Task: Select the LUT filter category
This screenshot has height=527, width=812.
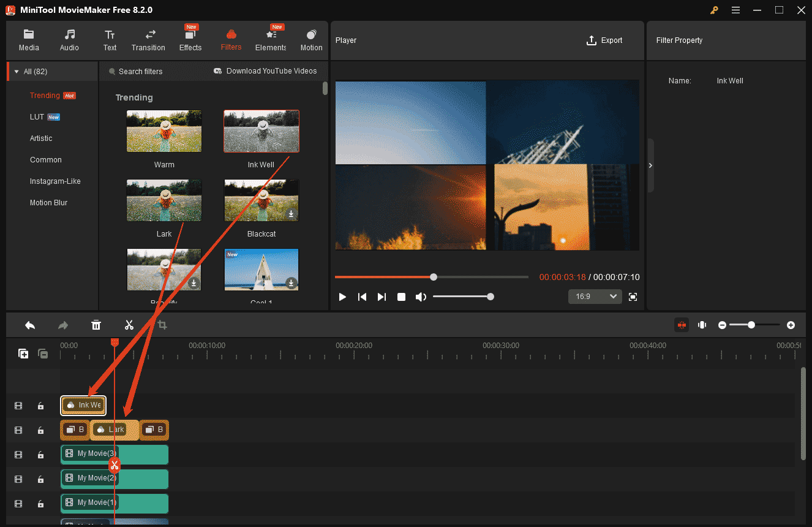Action: point(37,117)
